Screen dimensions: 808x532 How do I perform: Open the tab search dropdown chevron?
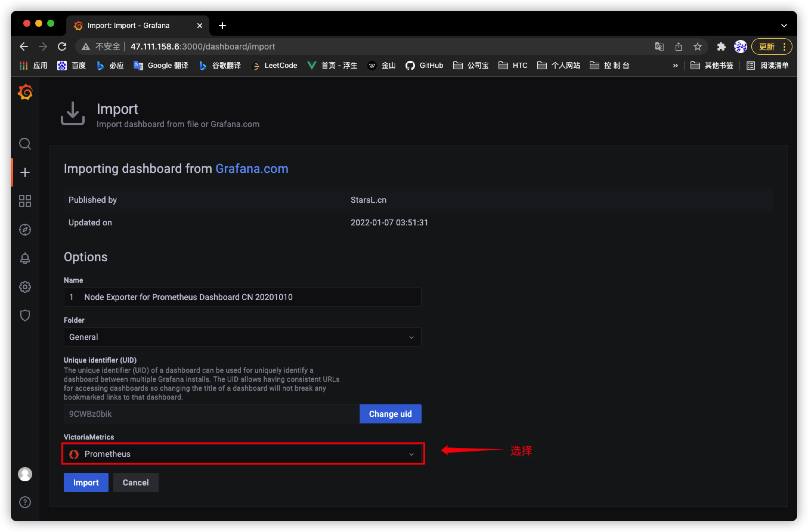point(784,25)
